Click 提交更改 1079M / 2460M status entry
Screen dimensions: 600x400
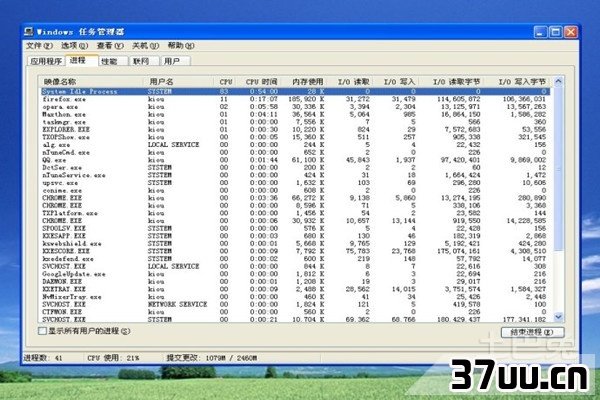point(212,358)
